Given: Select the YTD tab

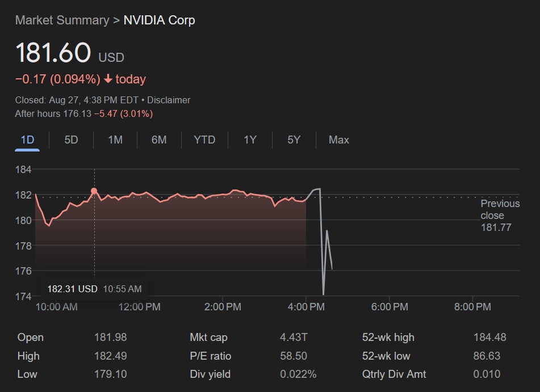Looking at the screenshot, I should [204, 140].
